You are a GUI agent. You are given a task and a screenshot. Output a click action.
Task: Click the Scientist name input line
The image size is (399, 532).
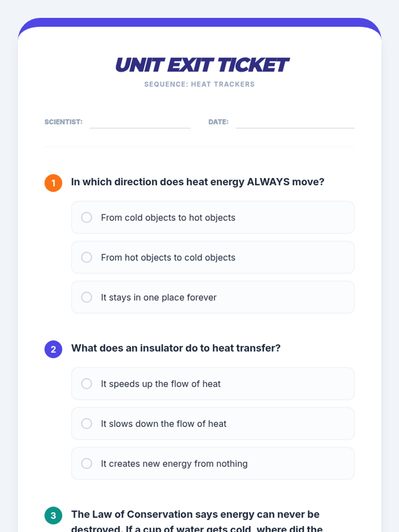tap(140, 122)
